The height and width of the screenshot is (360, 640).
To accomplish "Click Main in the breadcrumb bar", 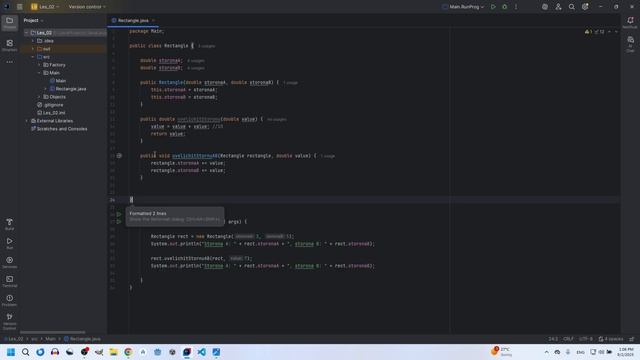I will pyautogui.click(x=50, y=339).
